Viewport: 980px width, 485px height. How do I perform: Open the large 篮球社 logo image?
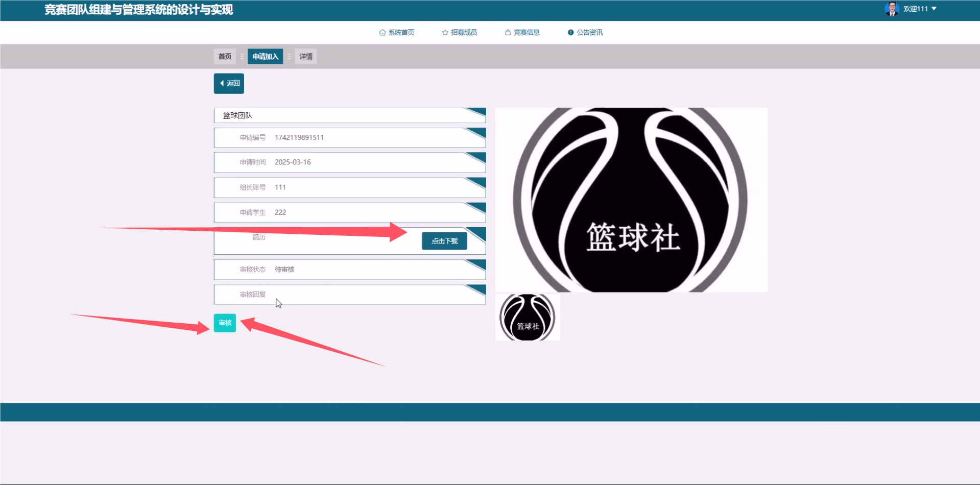pyautogui.click(x=631, y=200)
